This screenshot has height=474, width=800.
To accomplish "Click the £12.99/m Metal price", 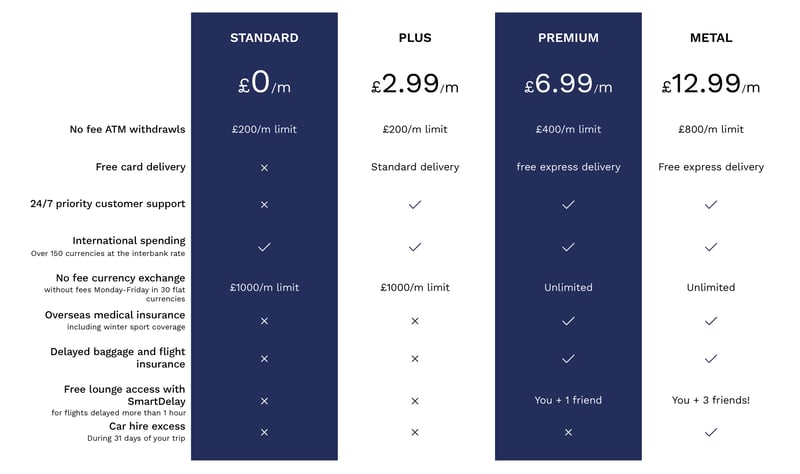I will point(711,84).
